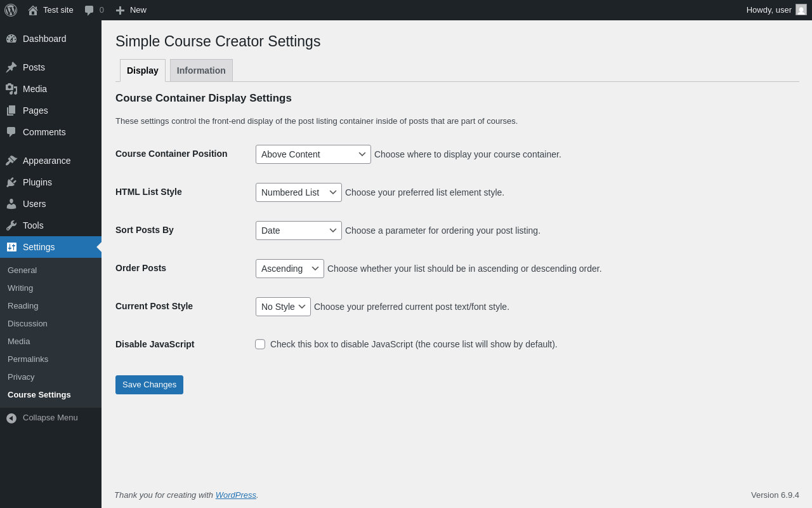The image size is (812, 508).
Task: Click the WordPress logo icon
Action: 11,10
